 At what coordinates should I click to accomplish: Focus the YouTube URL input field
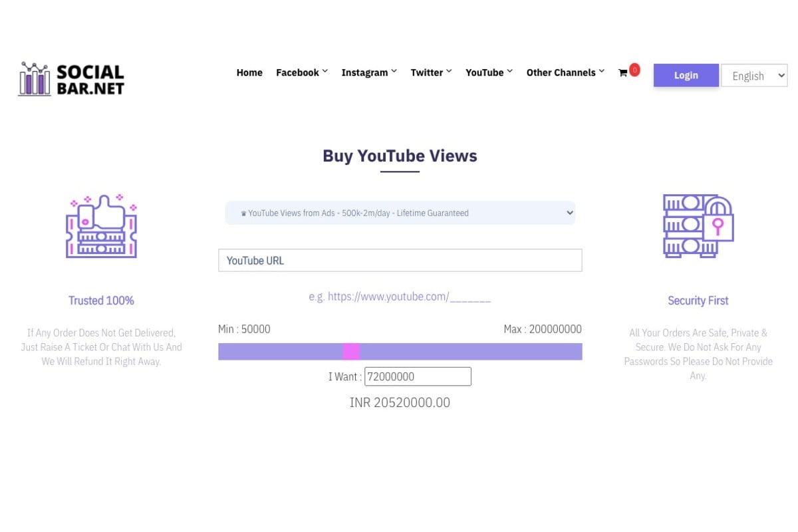tap(400, 260)
